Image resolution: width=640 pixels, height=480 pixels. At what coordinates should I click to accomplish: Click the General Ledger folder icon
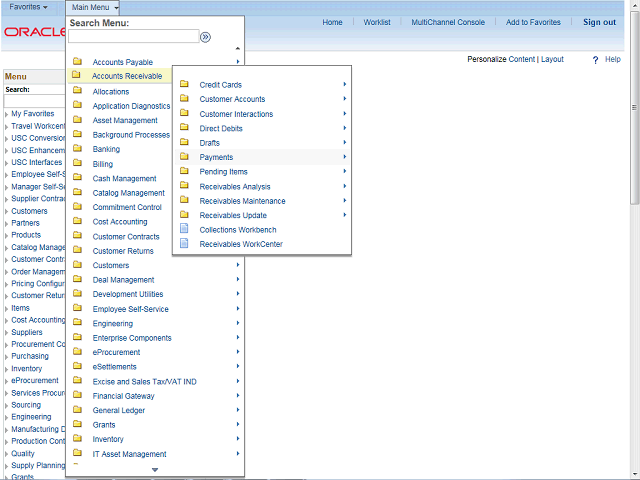click(x=77, y=410)
